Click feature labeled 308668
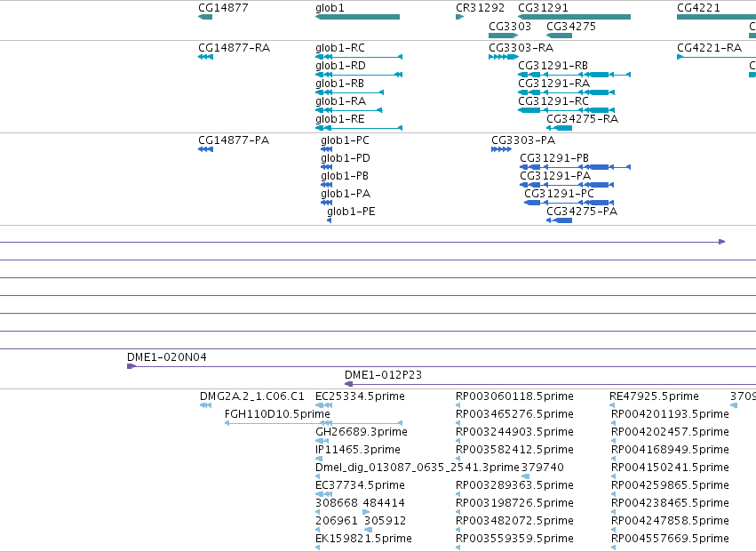The image size is (756, 552). 337,503
